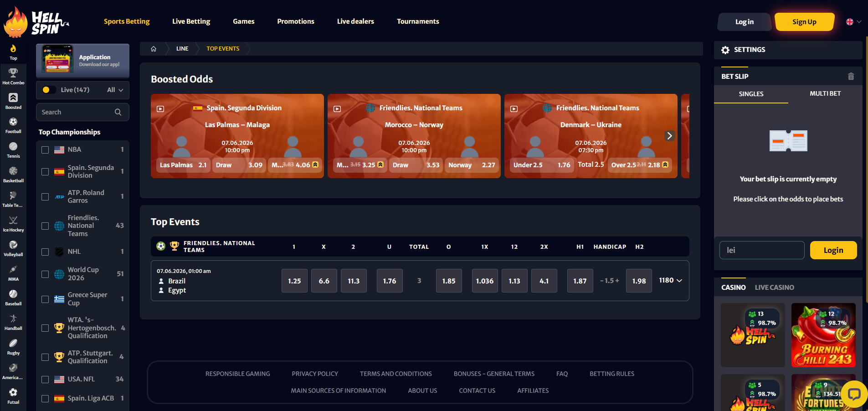Viewport: 868px width, 411px height.
Task: Open Tournaments menu
Action: point(418,21)
